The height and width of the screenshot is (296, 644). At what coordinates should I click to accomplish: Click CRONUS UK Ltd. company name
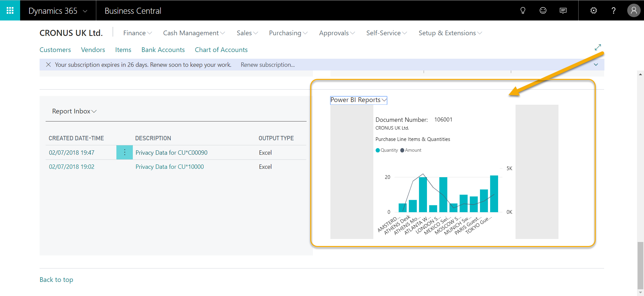point(71,33)
